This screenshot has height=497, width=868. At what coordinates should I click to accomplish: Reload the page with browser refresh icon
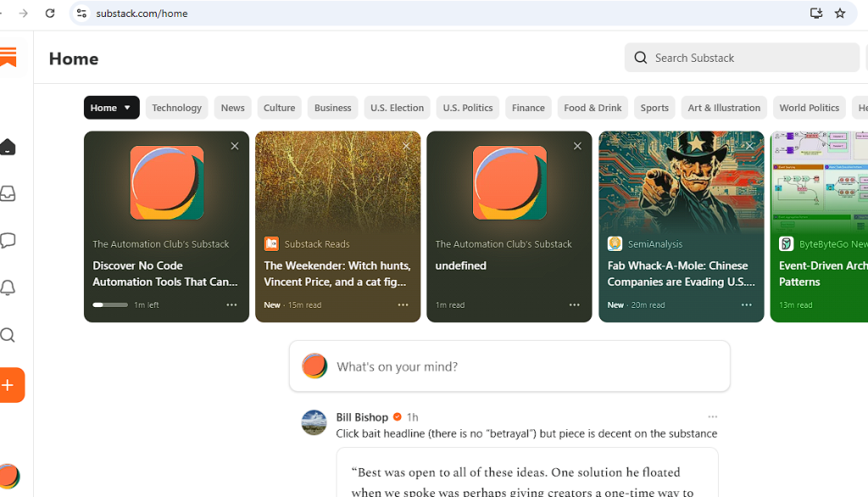(50, 14)
